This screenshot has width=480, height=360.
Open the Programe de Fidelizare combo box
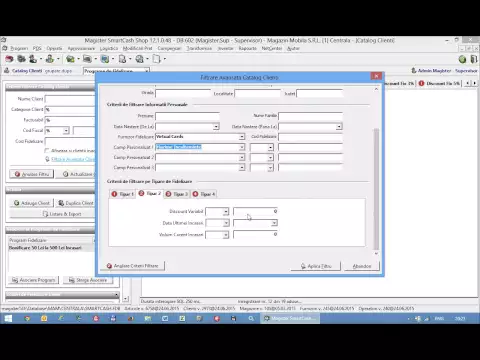[x=146, y=71]
